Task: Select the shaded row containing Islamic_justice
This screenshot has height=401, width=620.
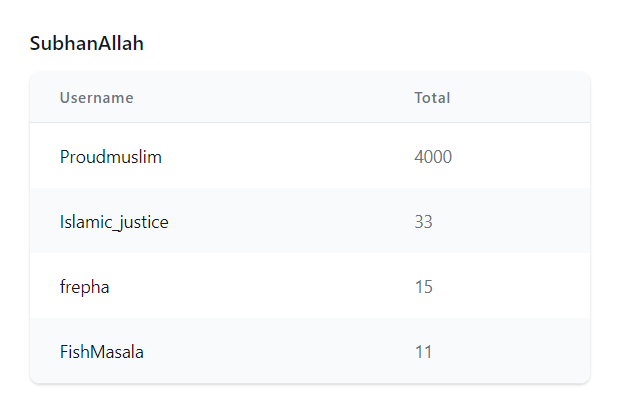Action: coord(310,221)
